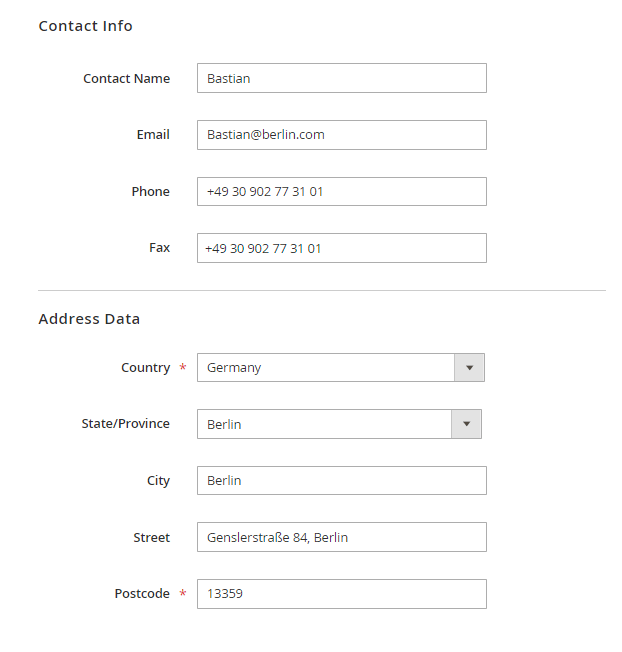Click the Phone label text

[x=150, y=192]
